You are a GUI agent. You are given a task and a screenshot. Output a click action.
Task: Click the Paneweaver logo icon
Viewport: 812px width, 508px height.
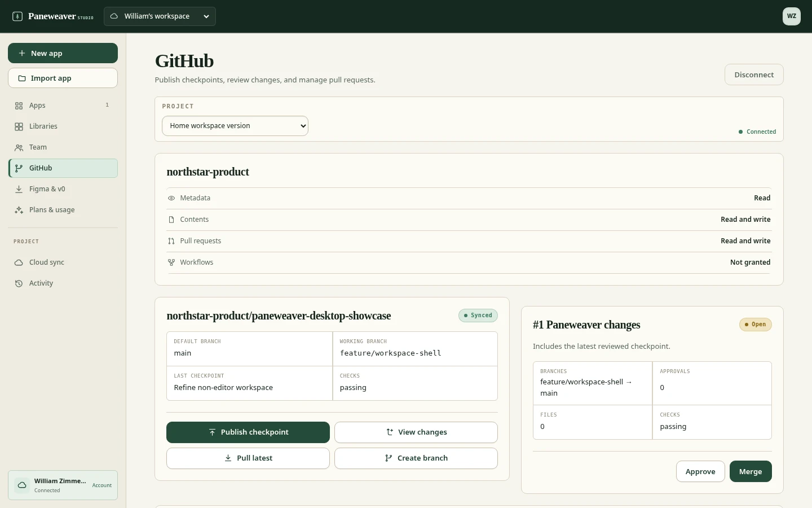click(x=17, y=16)
